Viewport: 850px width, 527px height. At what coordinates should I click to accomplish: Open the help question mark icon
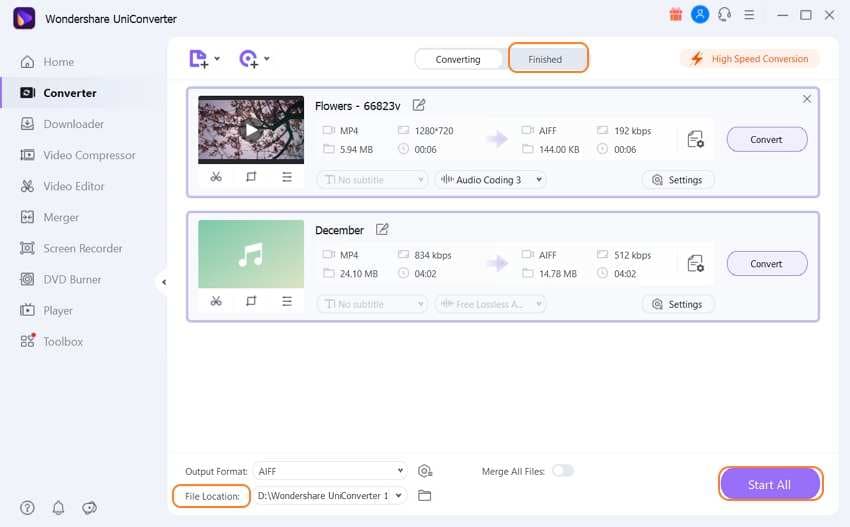pos(27,508)
